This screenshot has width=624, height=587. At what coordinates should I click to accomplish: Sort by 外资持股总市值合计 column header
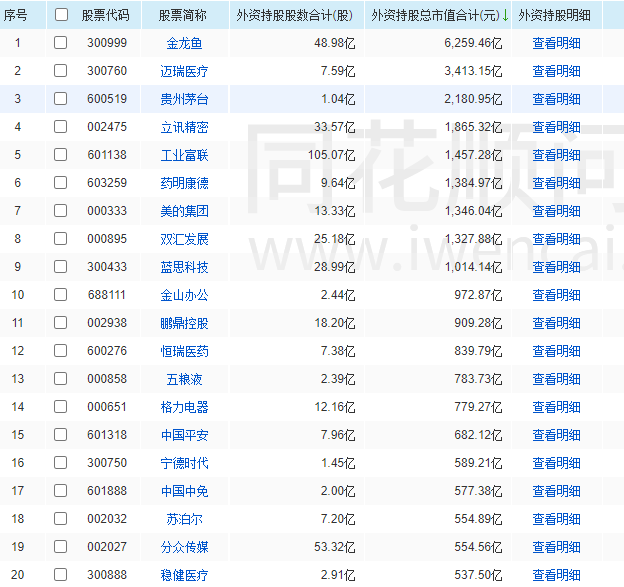(438, 15)
